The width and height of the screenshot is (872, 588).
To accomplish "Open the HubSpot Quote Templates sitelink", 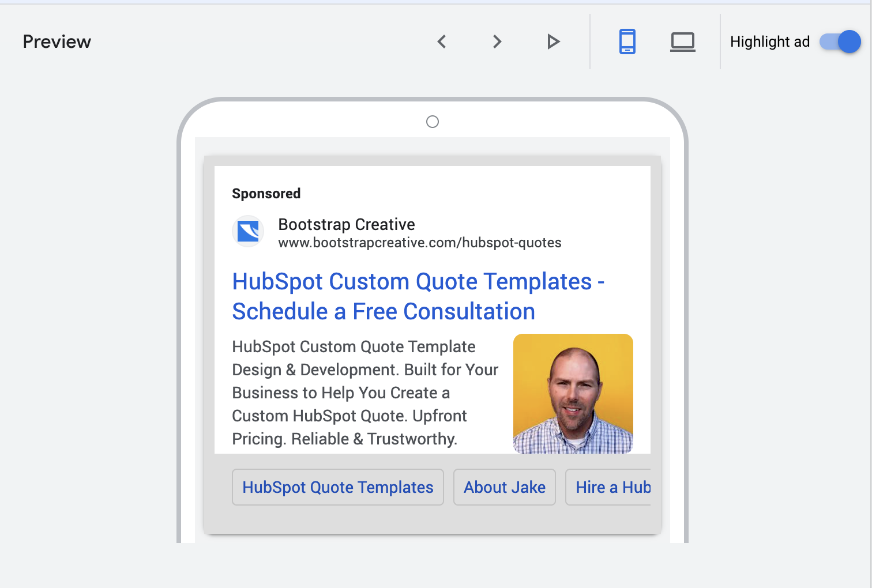I will 337,487.
